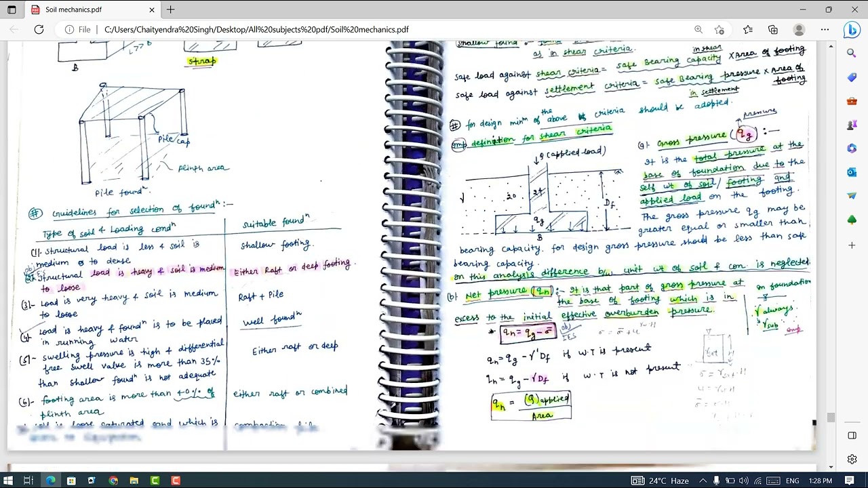Screen dimensions: 868x488
Task: Click the handwritten 'pile cap' label
Action: tap(174, 139)
